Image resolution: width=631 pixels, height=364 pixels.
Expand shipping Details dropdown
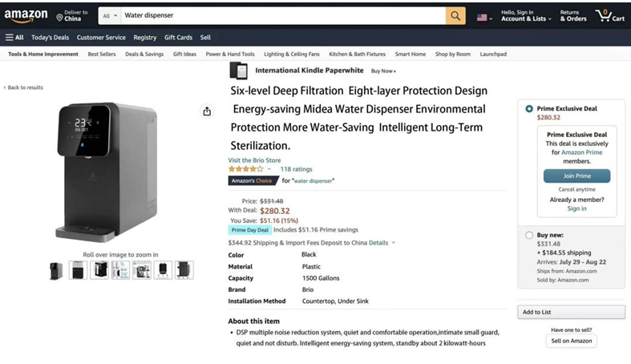coord(381,242)
